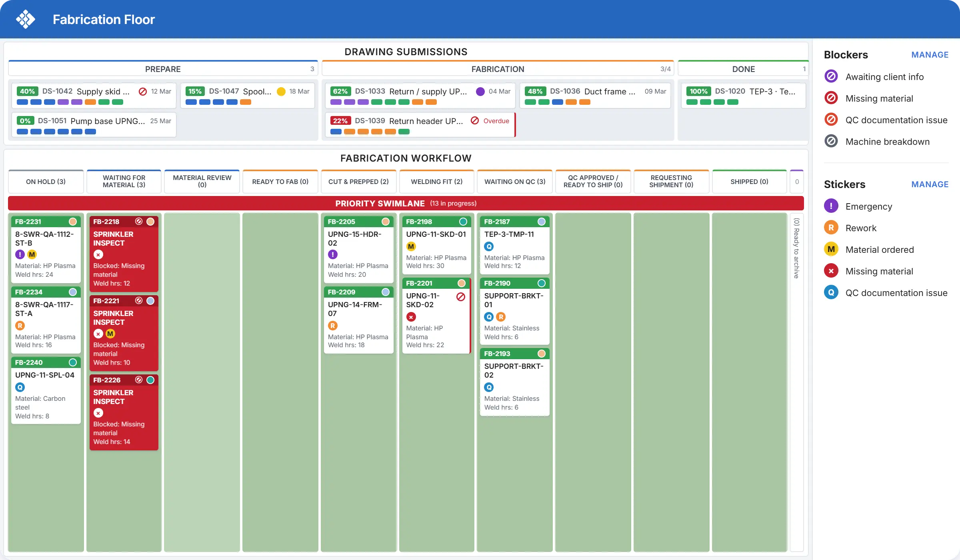Click the Rework sticker on FB-2234 card
The image size is (960, 560).
[20, 326]
